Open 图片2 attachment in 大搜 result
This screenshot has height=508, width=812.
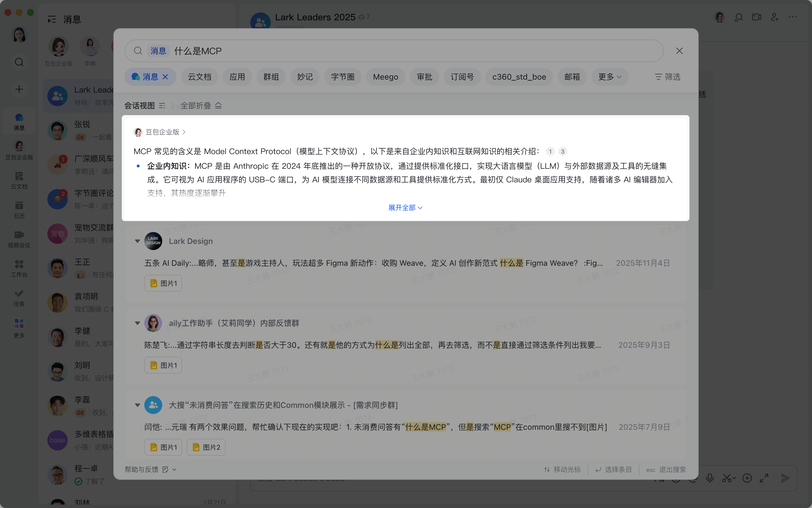(206, 447)
